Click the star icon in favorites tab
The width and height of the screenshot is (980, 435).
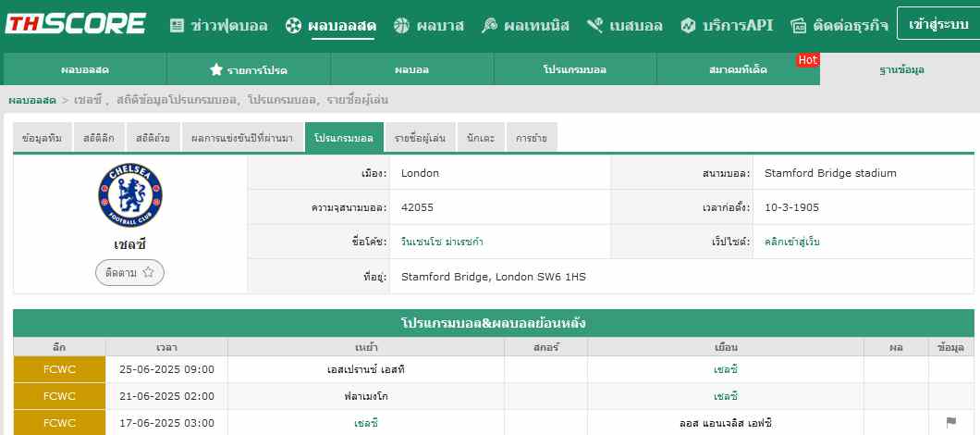pyautogui.click(x=216, y=69)
